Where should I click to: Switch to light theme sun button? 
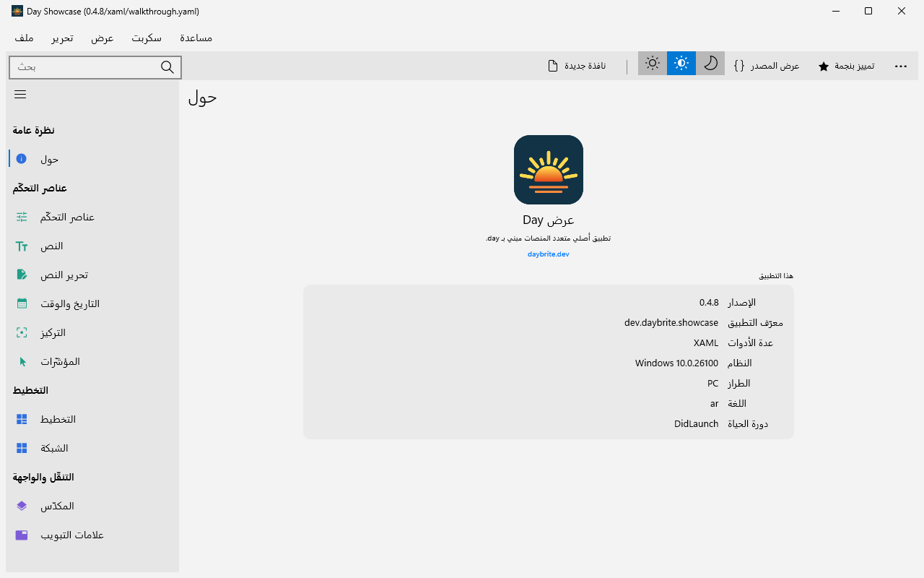653,64
